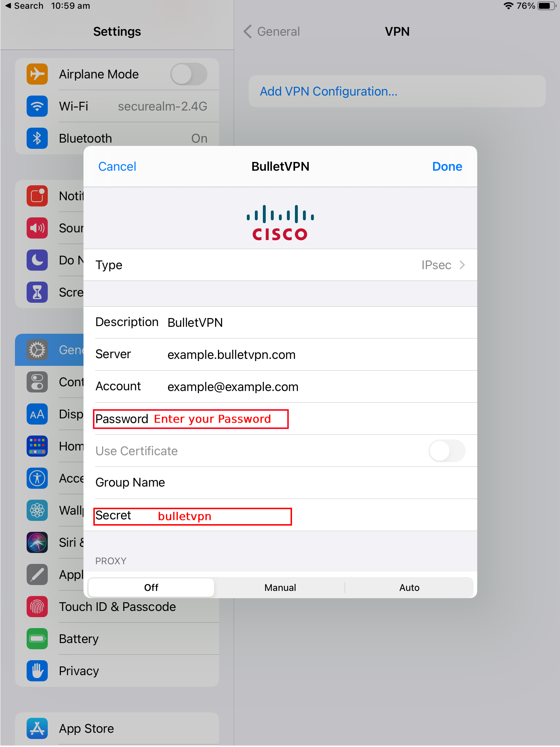Cancel the BulletVPN configuration

pos(117,166)
